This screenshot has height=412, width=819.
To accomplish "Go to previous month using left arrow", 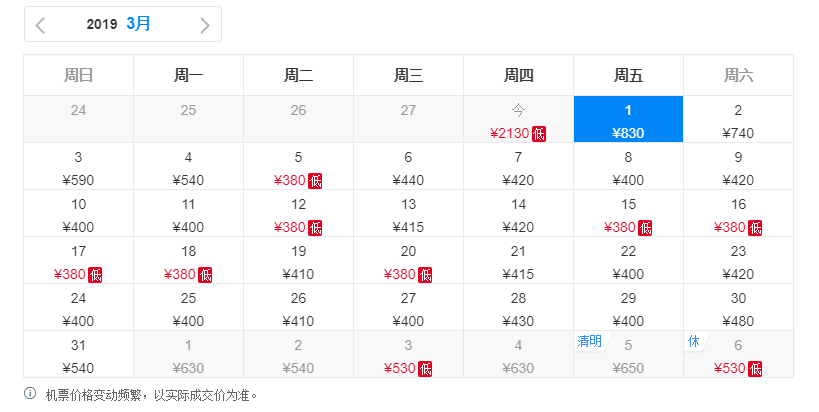I will point(41,25).
